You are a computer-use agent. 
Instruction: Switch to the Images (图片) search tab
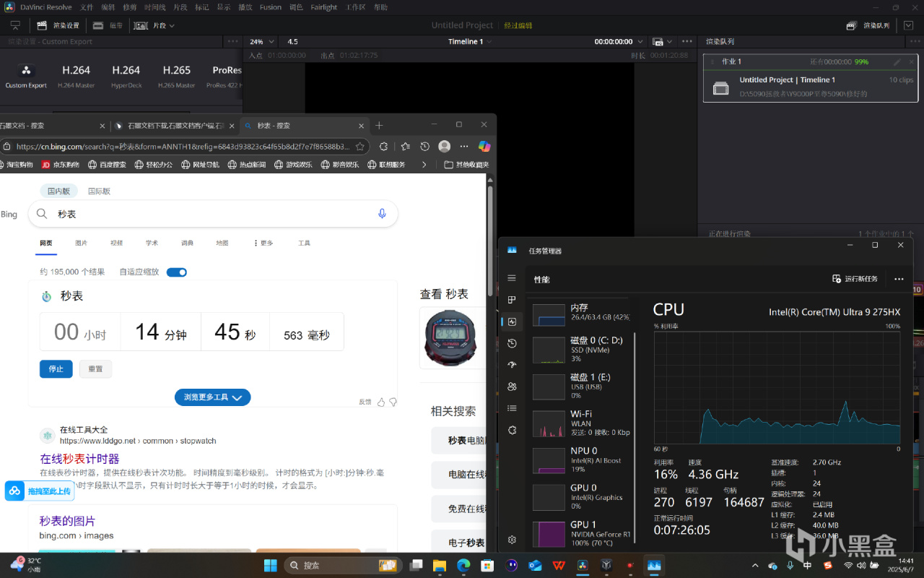[82, 243]
